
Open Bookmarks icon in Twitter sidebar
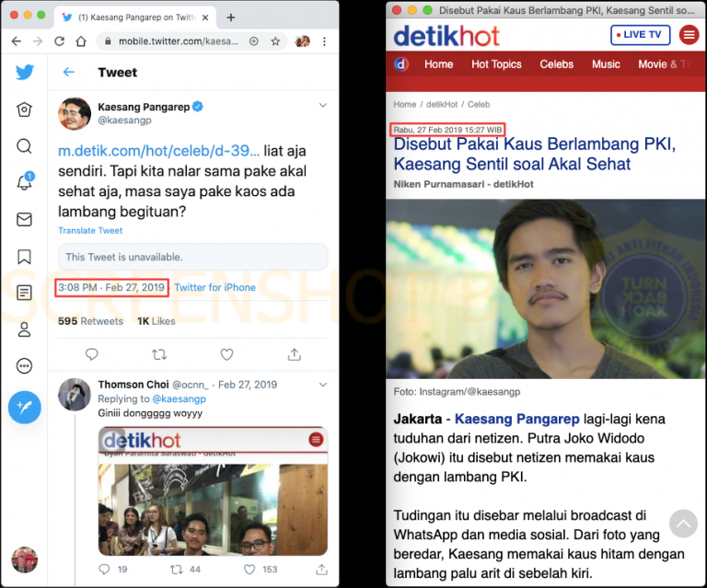[x=24, y=257]
